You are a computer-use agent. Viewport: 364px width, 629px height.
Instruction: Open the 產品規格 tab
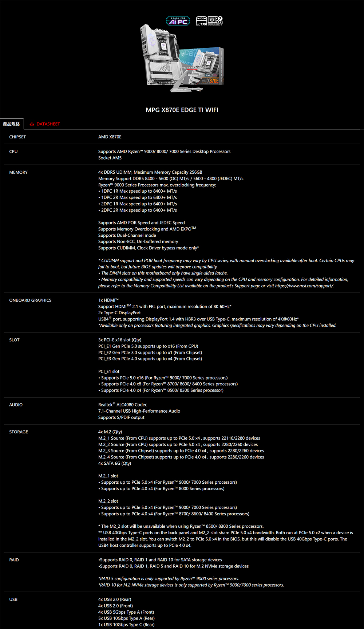[x=12, y=124]
